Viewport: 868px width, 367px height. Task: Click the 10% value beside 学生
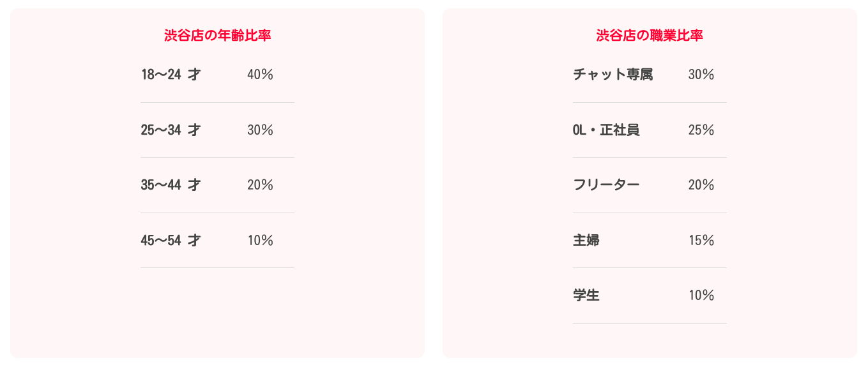pos(701,296)
